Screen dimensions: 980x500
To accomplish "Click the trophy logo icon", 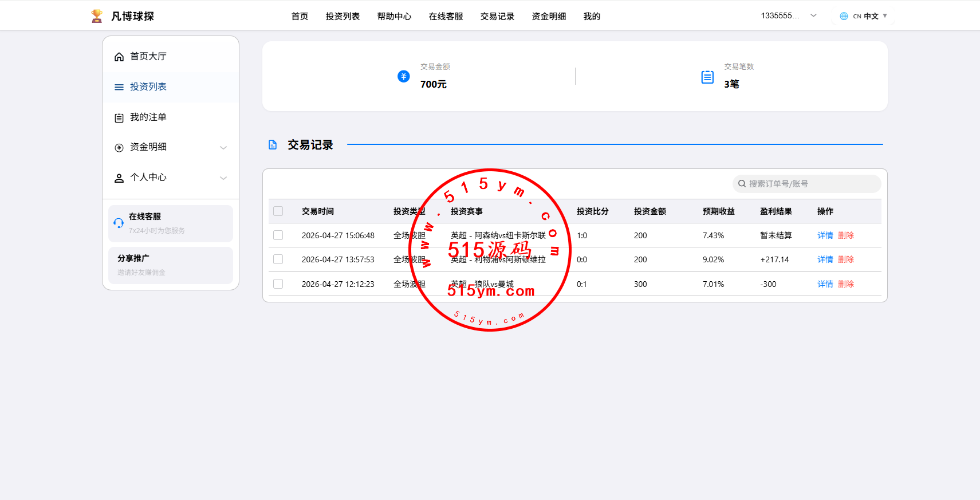I will [97, 16].
